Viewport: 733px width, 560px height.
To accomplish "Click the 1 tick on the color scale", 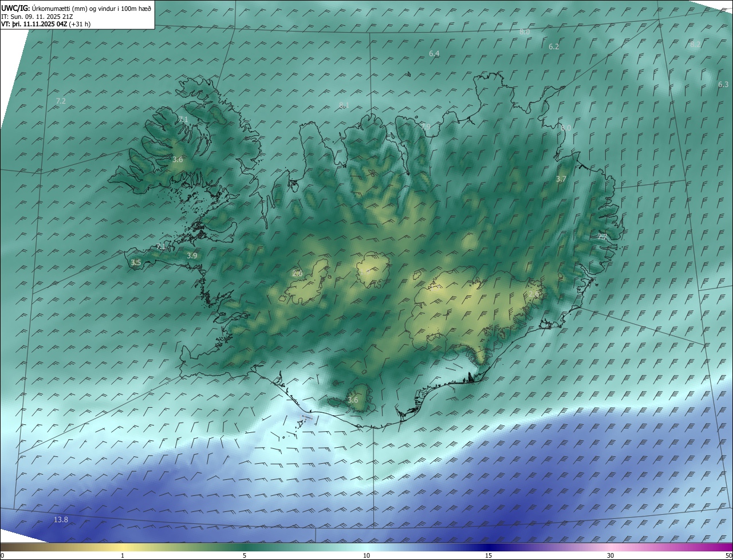I will click(x=123, y=555).
